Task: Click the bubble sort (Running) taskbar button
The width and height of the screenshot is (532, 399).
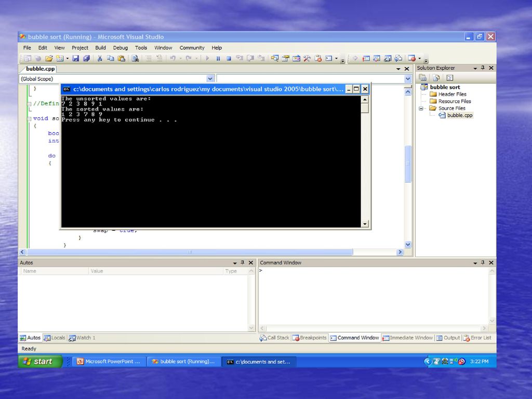Action: pyautogui.click(x=183, y=362)
